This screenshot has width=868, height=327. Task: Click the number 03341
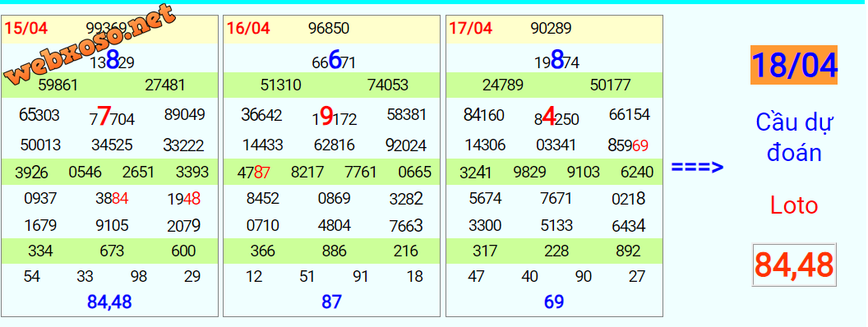click(x=556, y=145)
